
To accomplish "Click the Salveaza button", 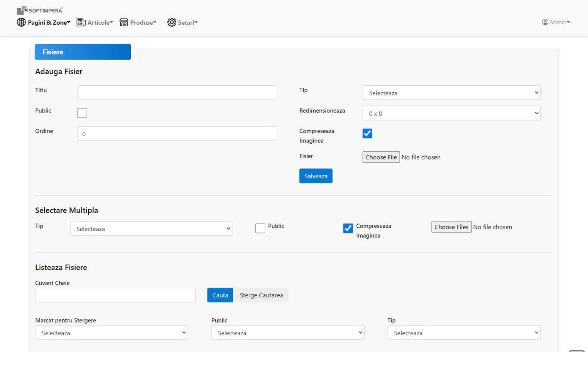I will 316,176.
